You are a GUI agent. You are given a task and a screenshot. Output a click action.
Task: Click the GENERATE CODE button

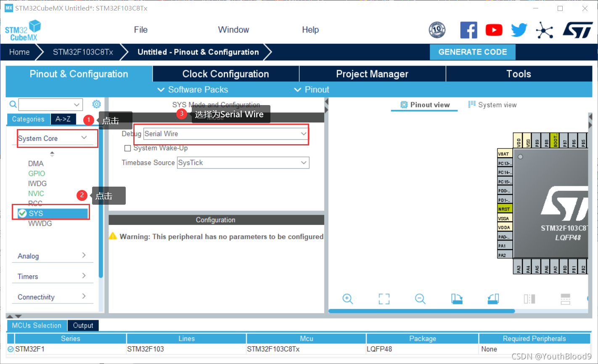tap(473, 52)
